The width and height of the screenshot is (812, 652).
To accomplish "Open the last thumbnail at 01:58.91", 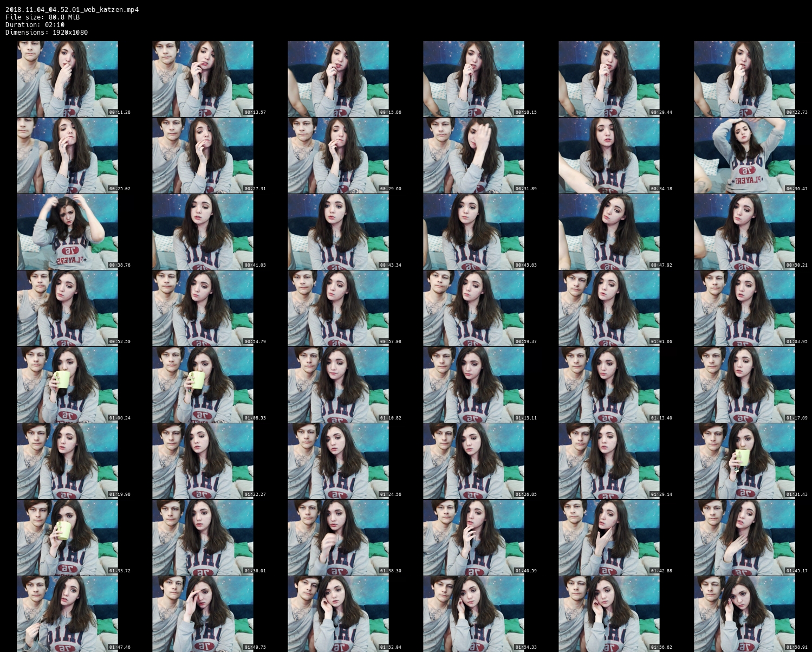I will click(744, 614).
